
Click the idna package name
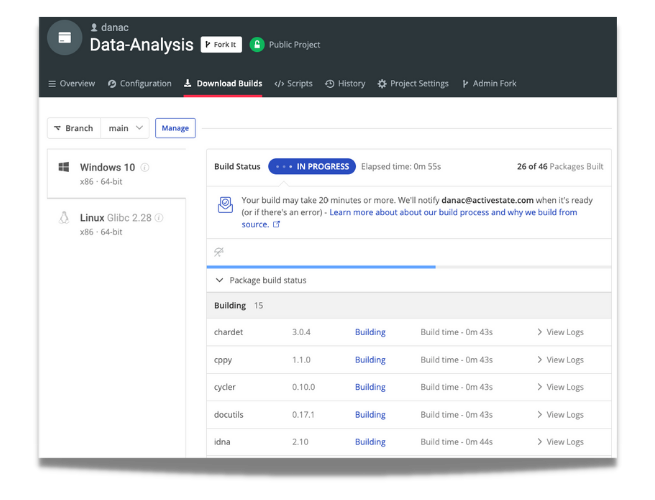(x=222, y=442)
